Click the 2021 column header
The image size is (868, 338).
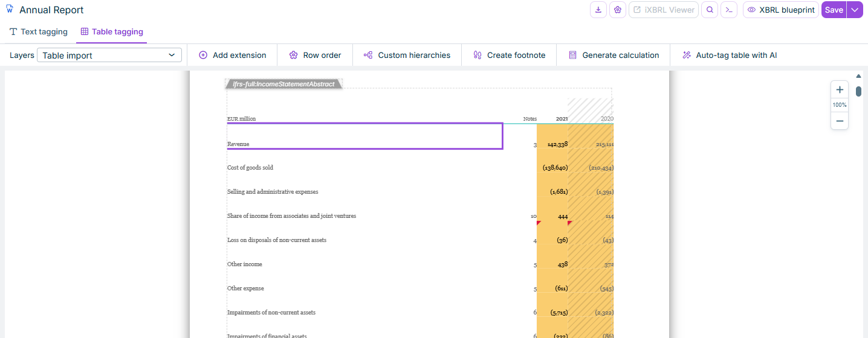click(x=562, y=119)
